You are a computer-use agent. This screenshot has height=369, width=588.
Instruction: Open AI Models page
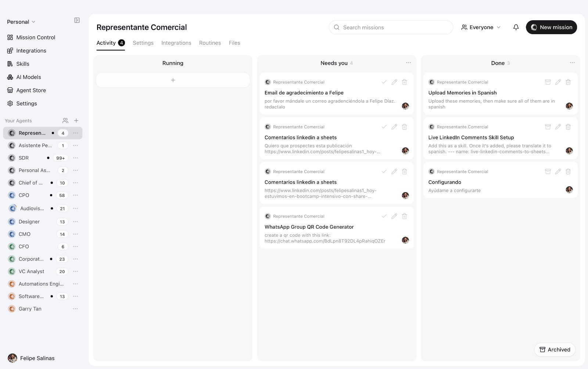pyautogui.click(x=24, y=77)
